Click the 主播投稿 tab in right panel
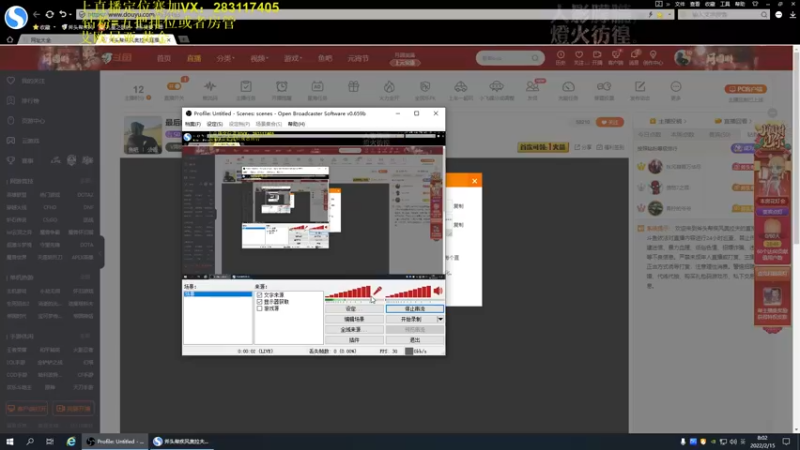 click(668, 121)
